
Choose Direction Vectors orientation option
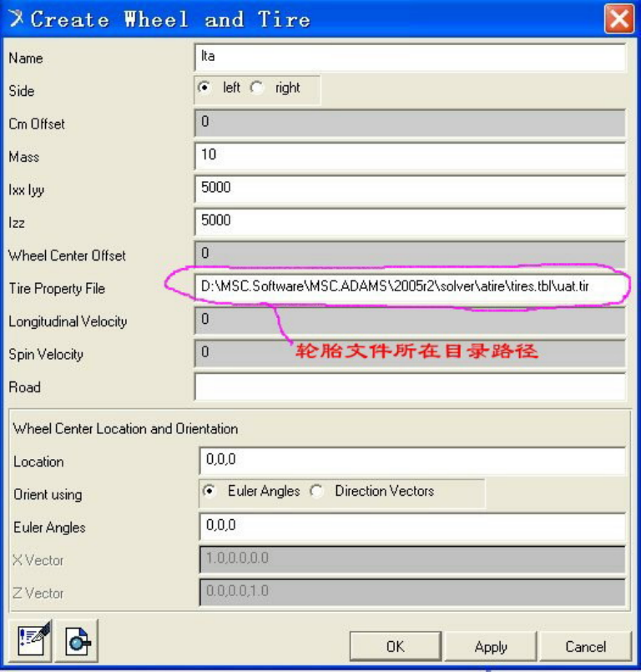click(316, 491)
